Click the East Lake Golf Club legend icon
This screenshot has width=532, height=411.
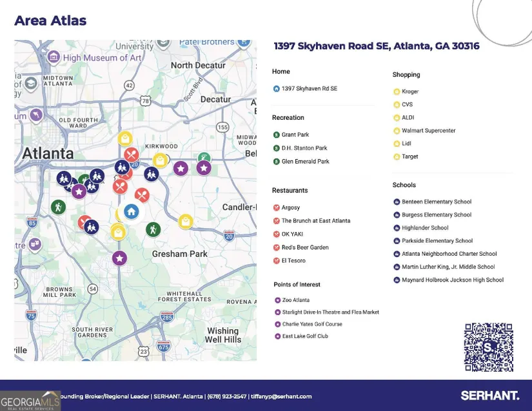coord(277,336)
